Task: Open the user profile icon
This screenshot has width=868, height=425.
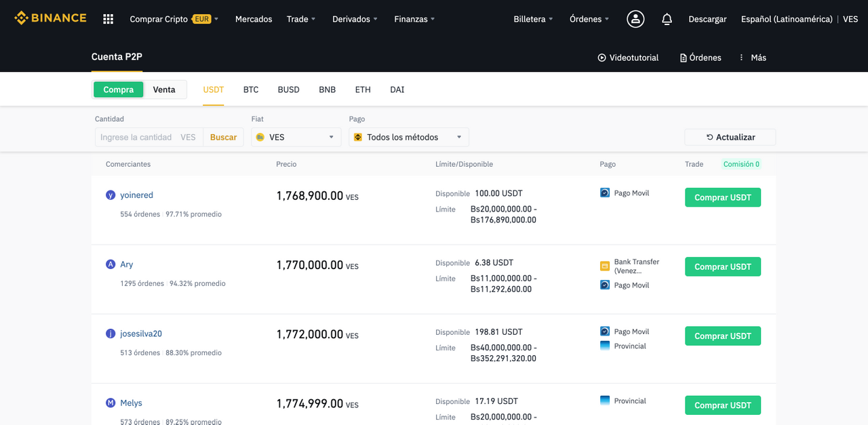Action: [x=635, y=19]
